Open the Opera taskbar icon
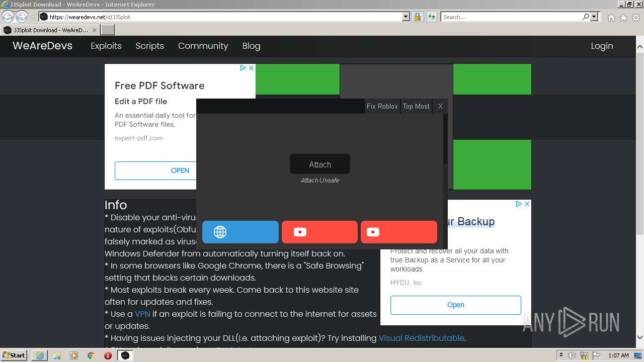Screen dimensions: 644x362 coord(108,355)
